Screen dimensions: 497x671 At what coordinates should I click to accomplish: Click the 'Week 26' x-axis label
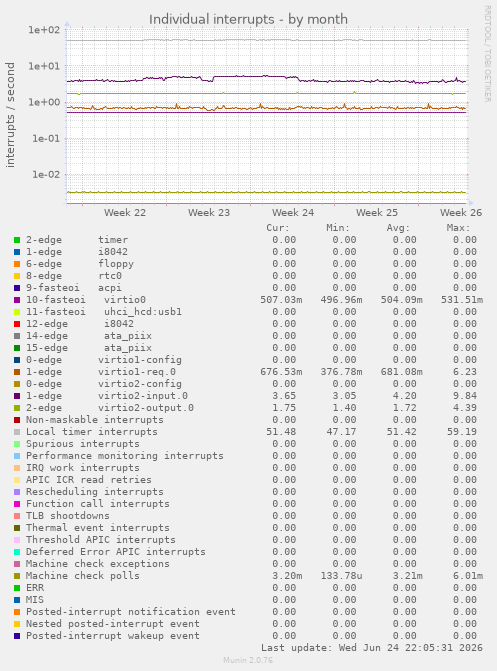pyautogui.click(x=461, y=212)
